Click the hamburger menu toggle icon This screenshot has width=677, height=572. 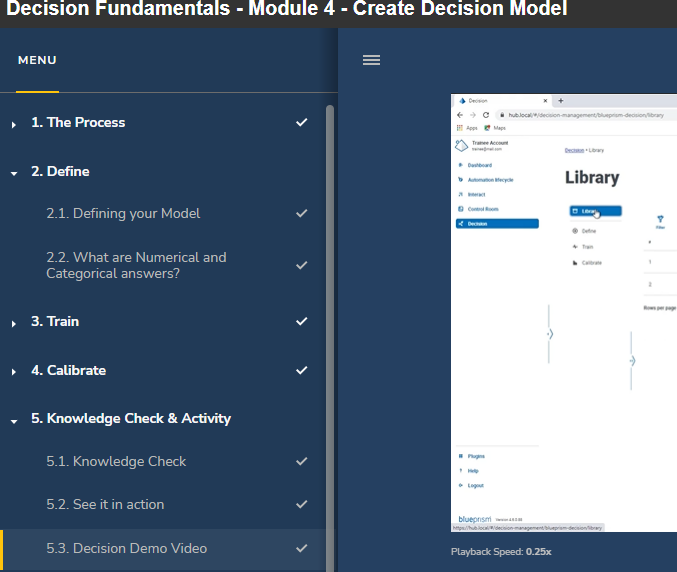(371, 60)
